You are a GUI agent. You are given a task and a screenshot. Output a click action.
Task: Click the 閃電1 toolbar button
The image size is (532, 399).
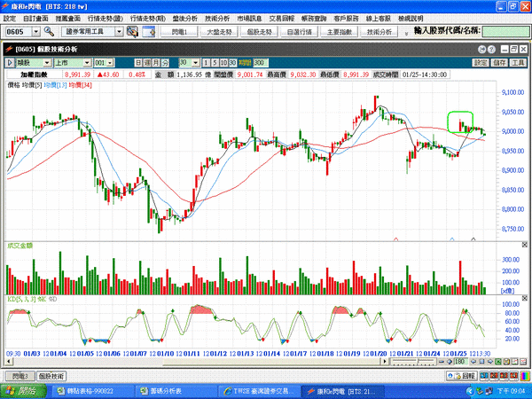(179, 32)
